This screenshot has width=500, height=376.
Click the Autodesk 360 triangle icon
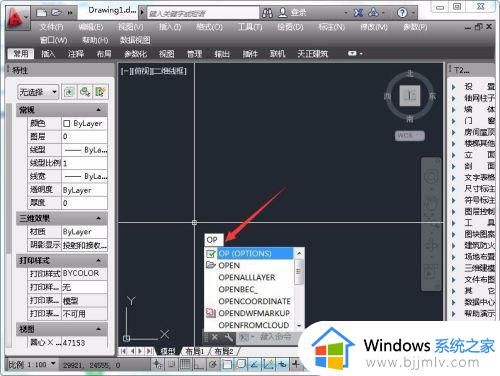pos(373,13)
